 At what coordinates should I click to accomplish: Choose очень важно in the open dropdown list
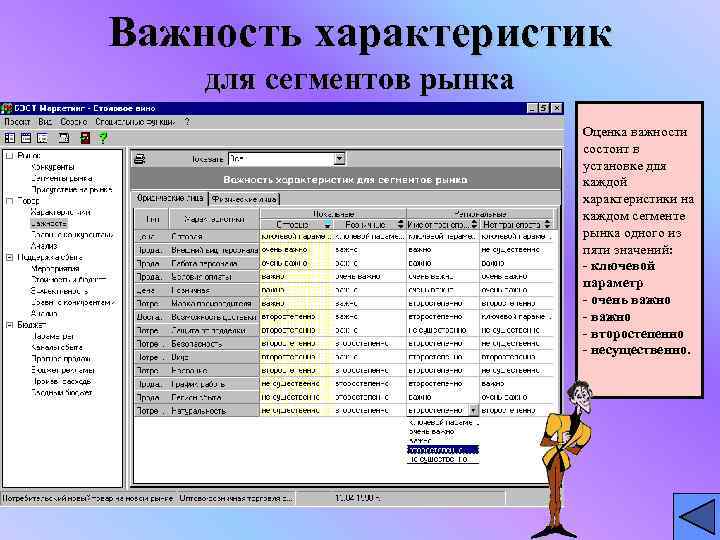[443, 432]
